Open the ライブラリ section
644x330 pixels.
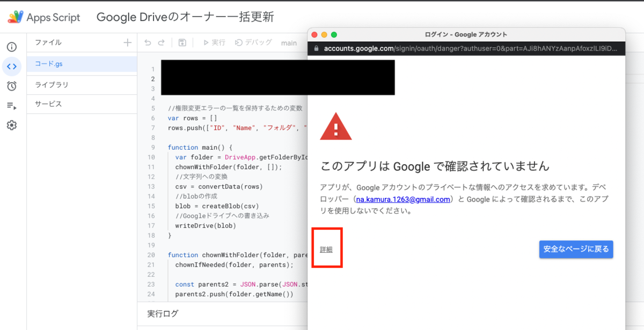click(82, 85)
